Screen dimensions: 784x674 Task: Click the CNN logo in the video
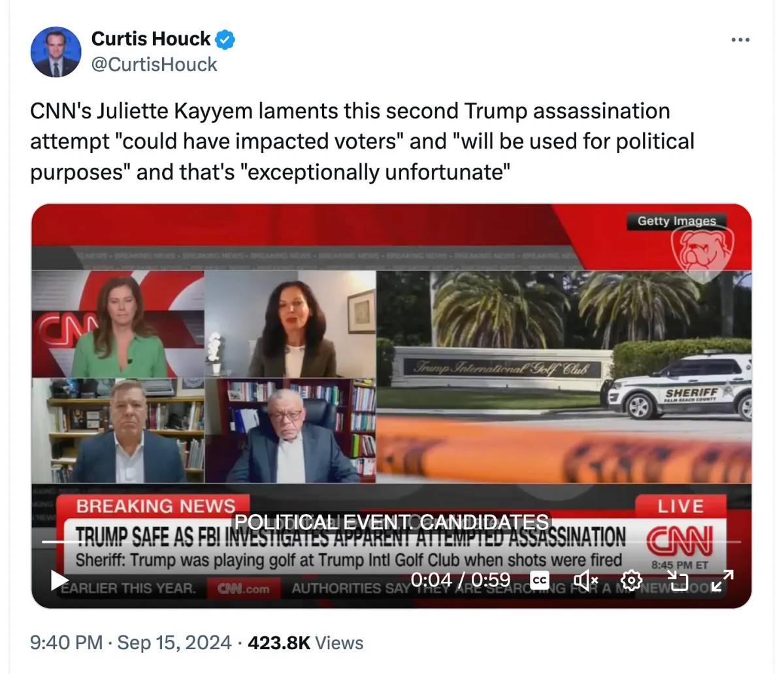[x=680, y=541]
